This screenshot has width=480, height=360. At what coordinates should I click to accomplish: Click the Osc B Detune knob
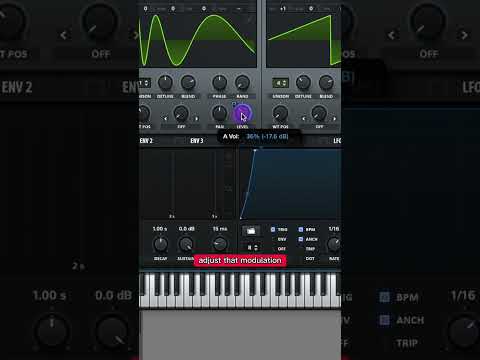pos(303,82)
